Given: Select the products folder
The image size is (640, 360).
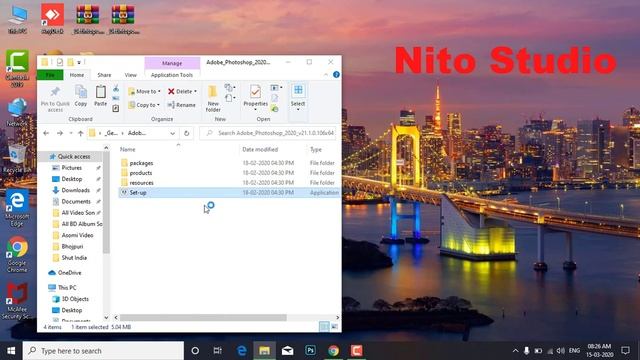Looking at the screenshot, I should click(x=141, y=173).
